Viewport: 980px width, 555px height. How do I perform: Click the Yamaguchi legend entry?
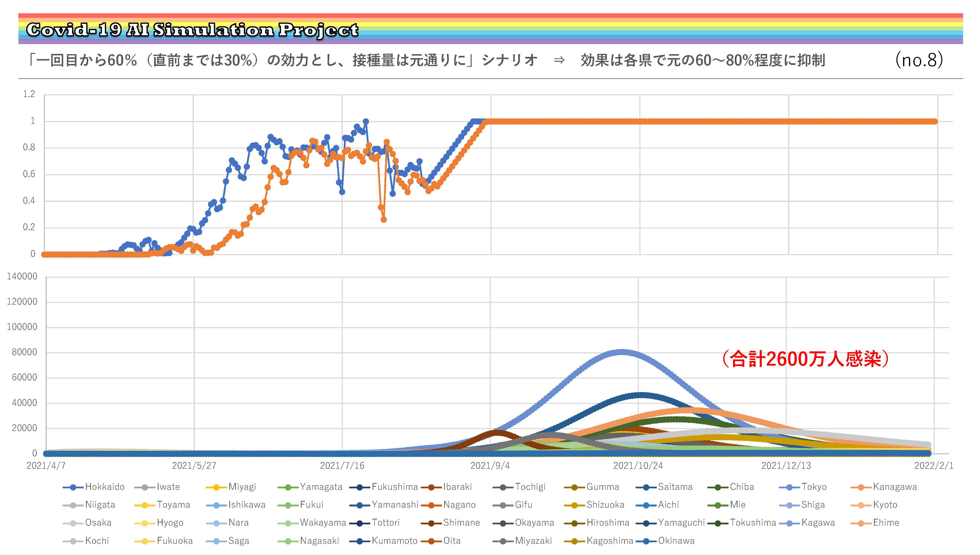670,523
